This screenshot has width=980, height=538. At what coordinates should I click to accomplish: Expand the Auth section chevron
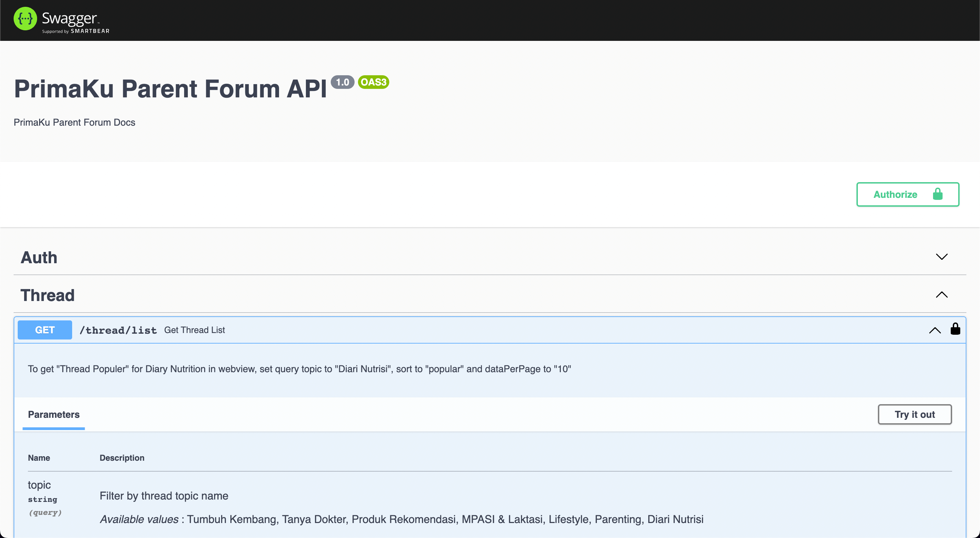941,257
